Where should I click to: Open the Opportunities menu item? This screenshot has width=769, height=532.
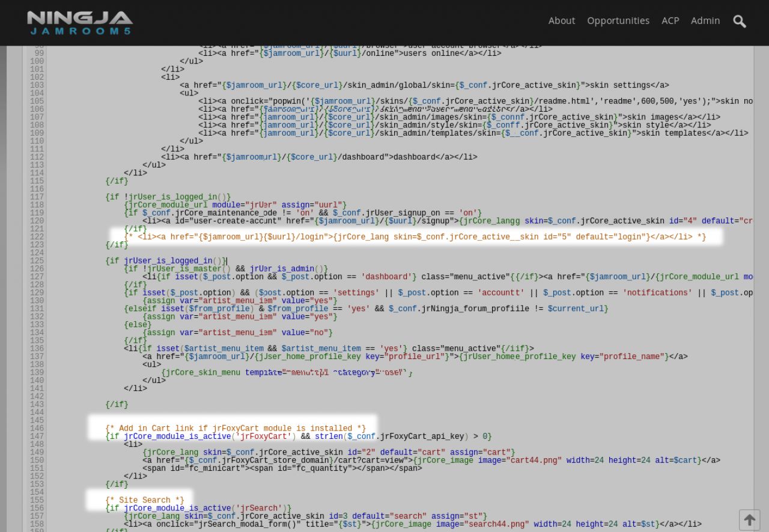[618, 21]
